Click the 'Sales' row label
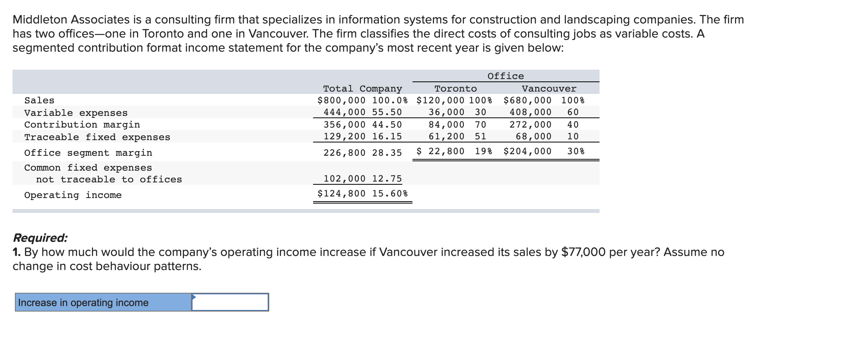 39,100
